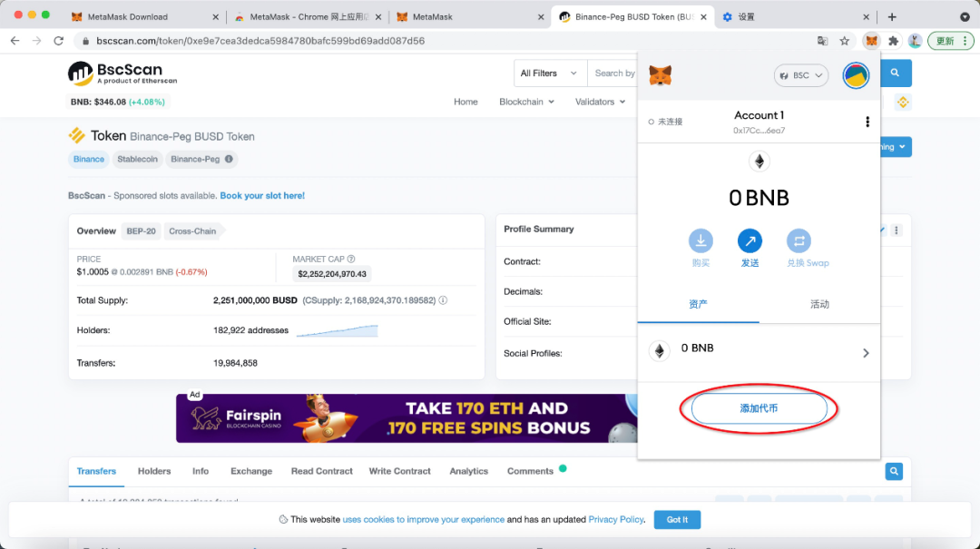The width and height of the screenshot is (980, 549).
Task: Click the Market Cap help question icon
Action: tap(351, 259)
